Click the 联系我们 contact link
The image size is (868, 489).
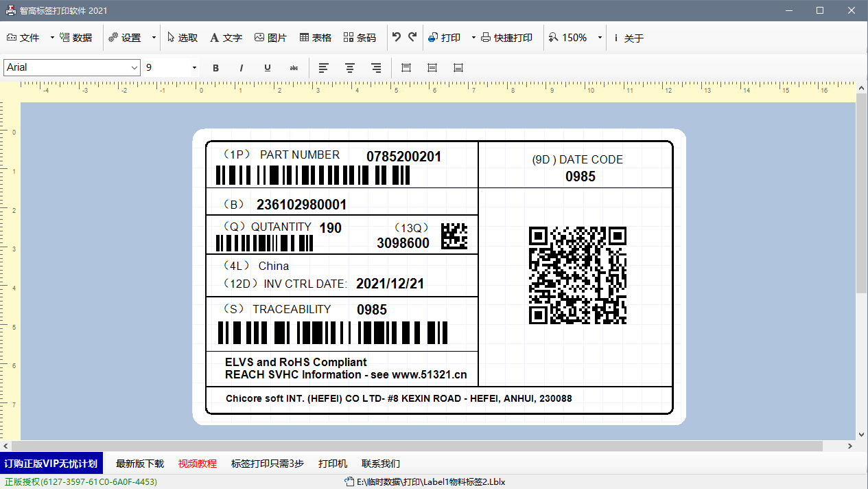(381, 464)
